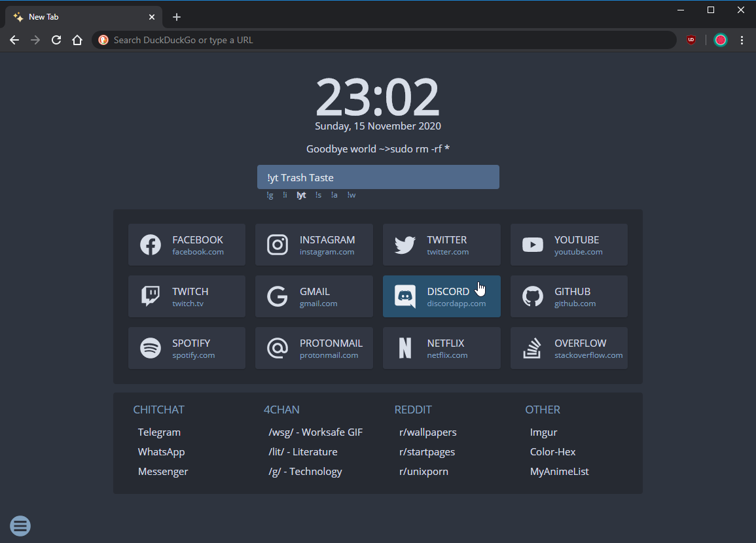The image size is (756, 543).
Task: Open the Imgur link
Action: coord(543,432)
